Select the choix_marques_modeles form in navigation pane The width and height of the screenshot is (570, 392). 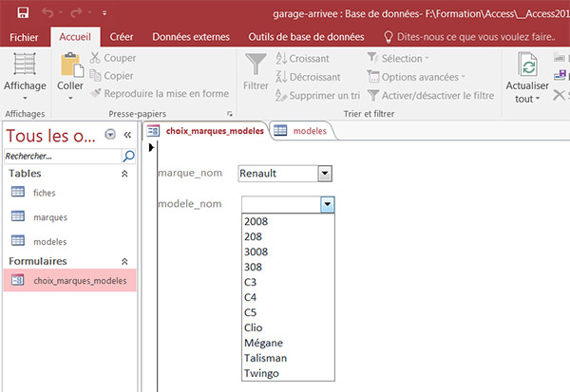click(69, 280)
